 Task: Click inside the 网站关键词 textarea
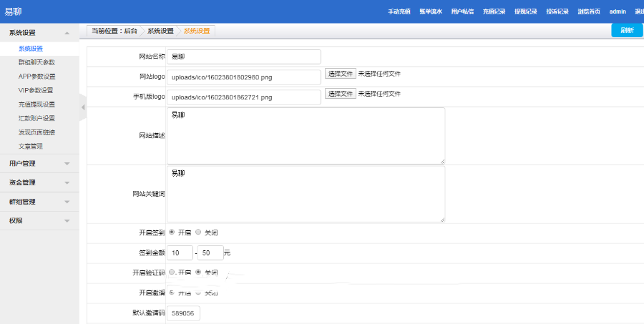[306, 195]
